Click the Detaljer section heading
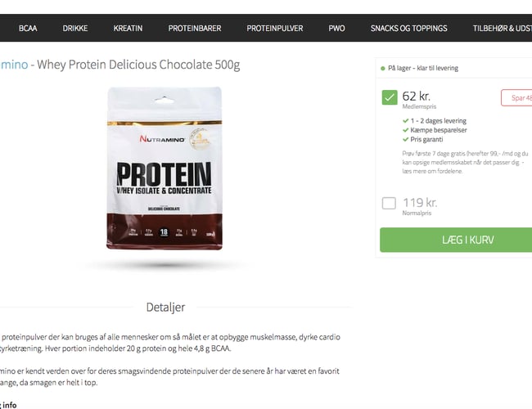The image size is (532, 409). coord(165,308)
